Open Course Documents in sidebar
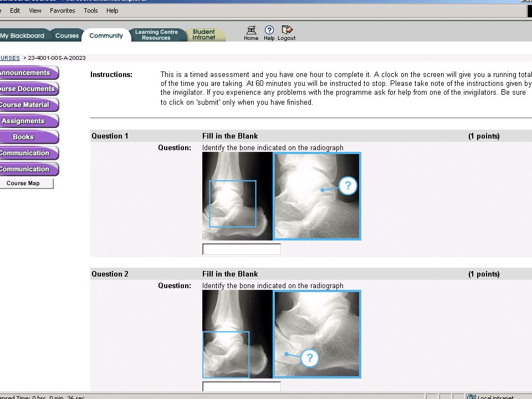Image resolution: width=532 pixels, height=399 pixels. [29, 89]
